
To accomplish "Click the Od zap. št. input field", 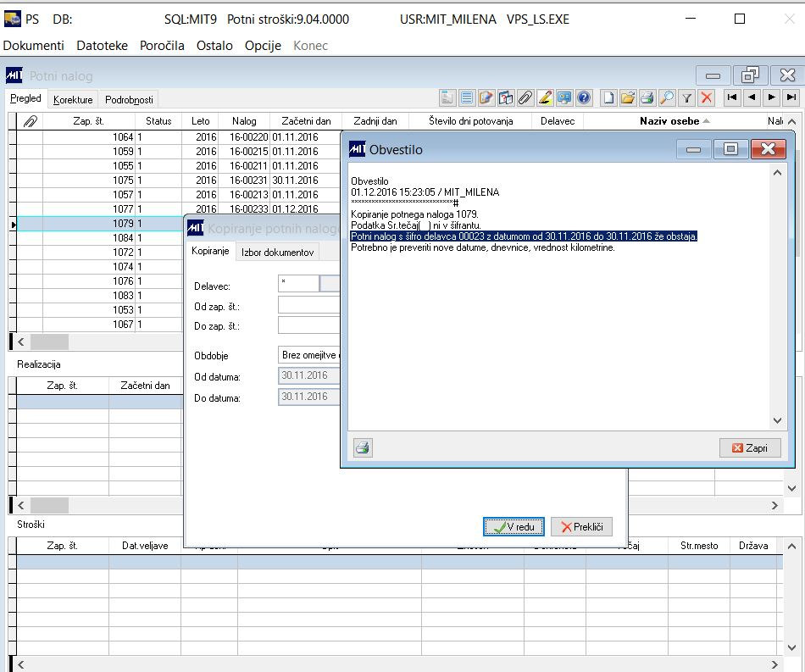I will coord(308,305).
